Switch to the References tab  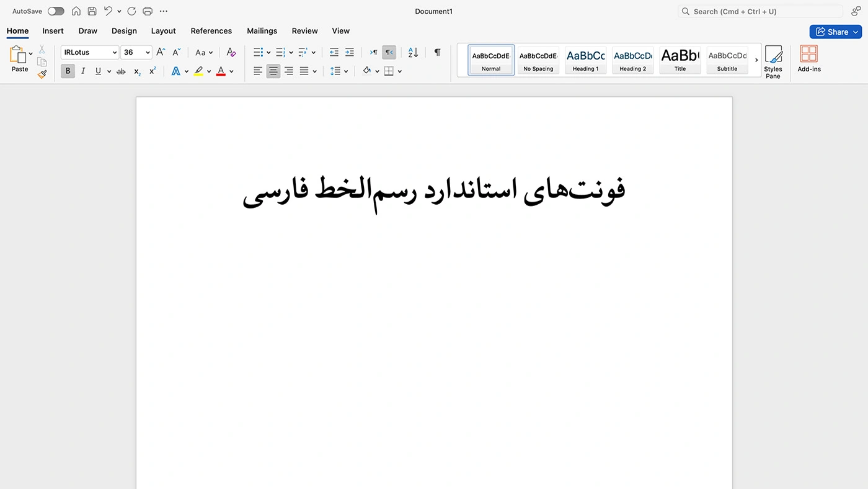pyautogui.click(x=211, y=31)
